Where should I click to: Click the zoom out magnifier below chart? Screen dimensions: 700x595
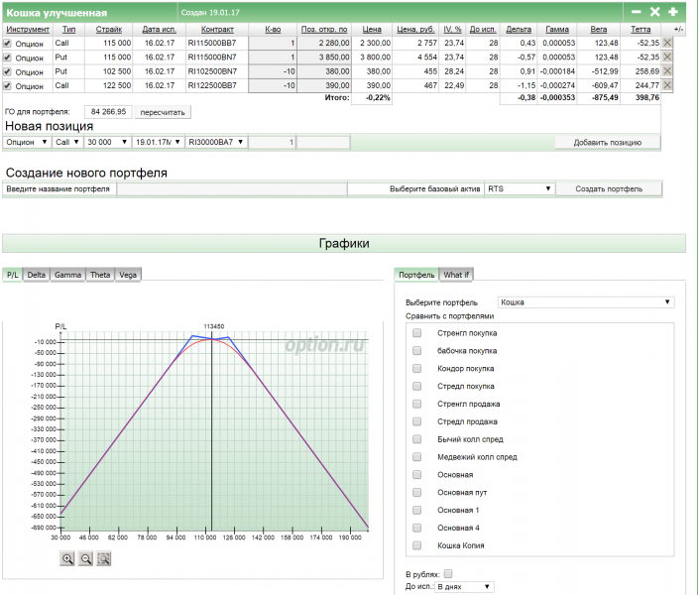(x=85, y=559)
